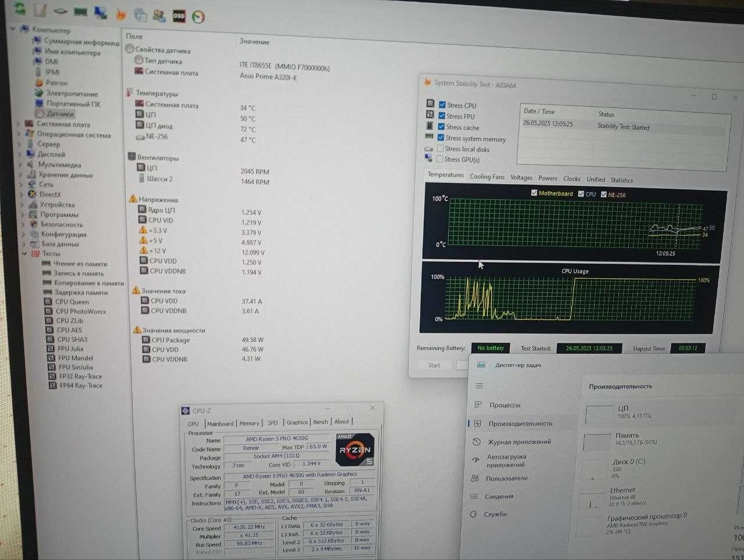Select Память performance graph in Task Manager
744x560 pixels.
pos(597,441)
